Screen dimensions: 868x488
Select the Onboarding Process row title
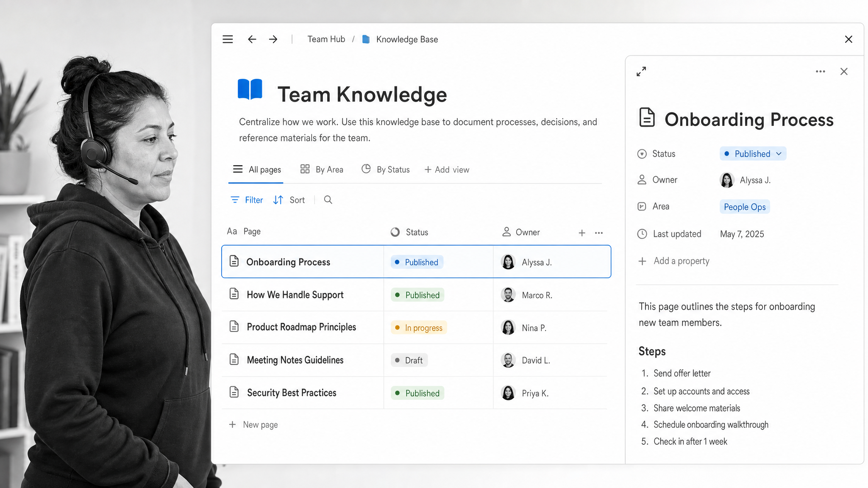(288, 262)
